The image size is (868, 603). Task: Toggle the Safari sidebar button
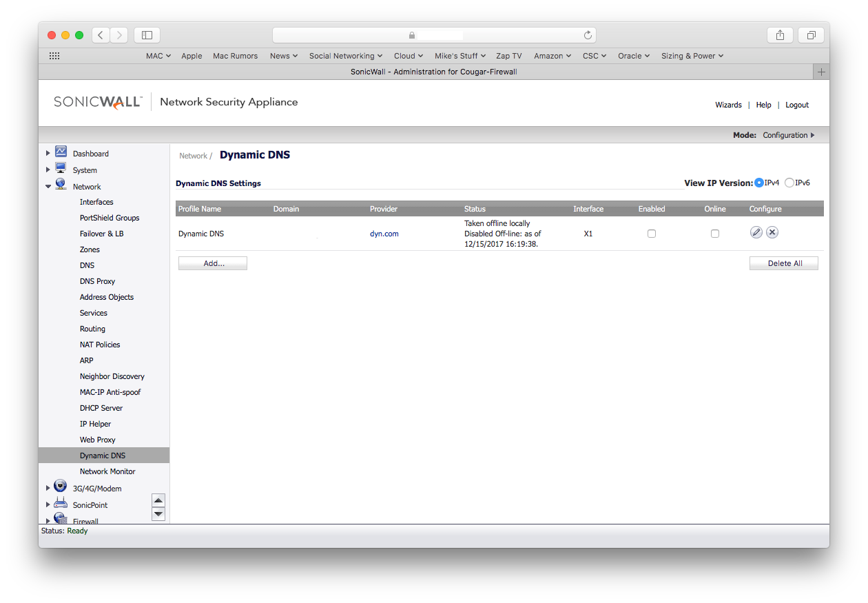tap(147, 35)
